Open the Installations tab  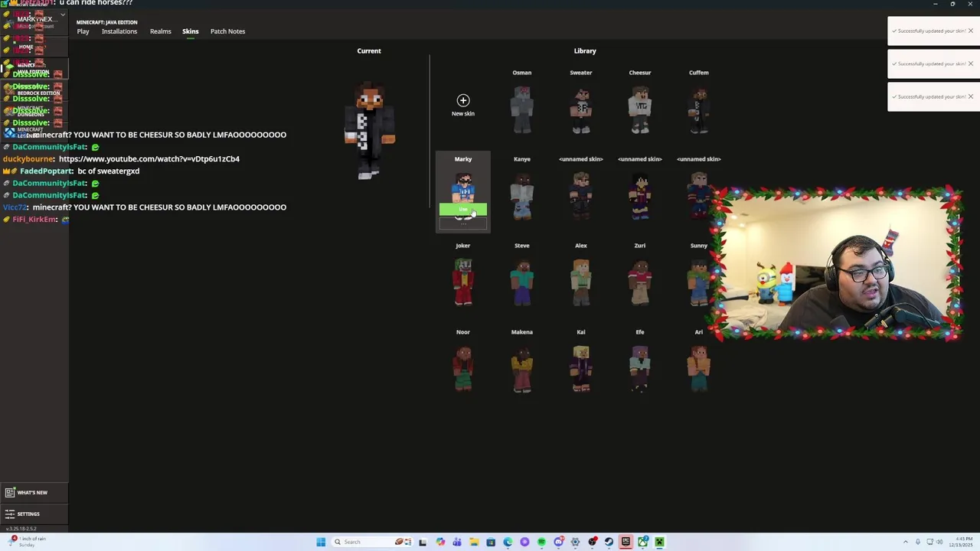[x=119, y=31]
